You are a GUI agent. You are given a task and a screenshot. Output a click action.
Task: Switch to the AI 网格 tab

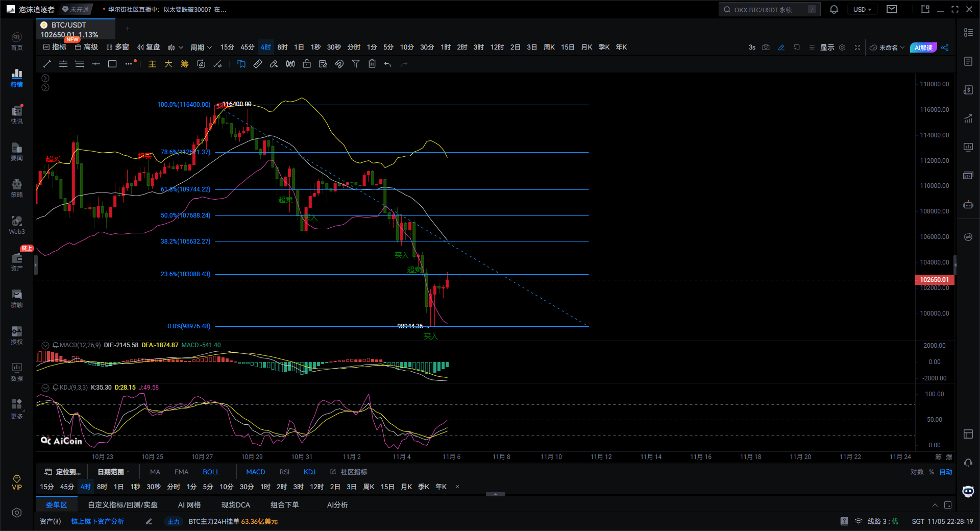coord(189,505)
